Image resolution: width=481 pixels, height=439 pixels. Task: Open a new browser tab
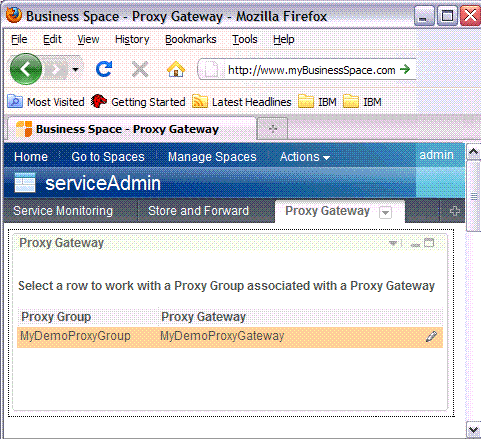273,129
